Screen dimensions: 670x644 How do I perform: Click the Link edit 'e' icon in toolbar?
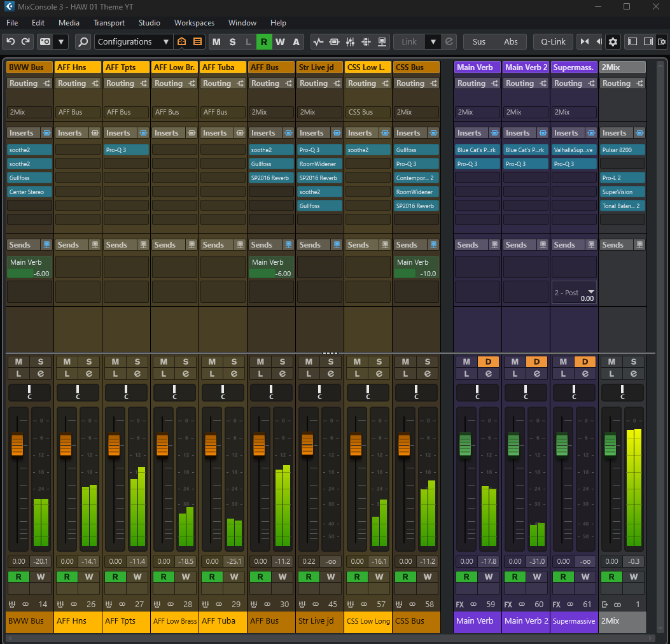click(x=449, y=41)
